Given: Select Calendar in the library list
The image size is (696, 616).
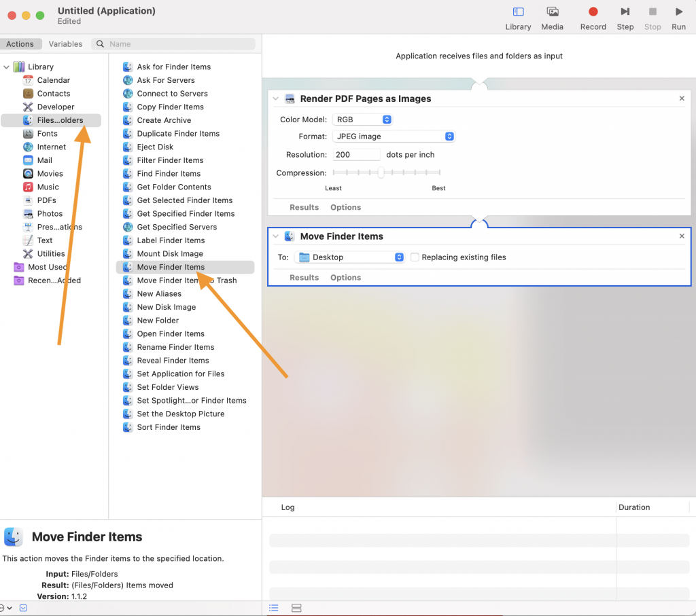Looking at the screenshot, I should coord(53,80).
